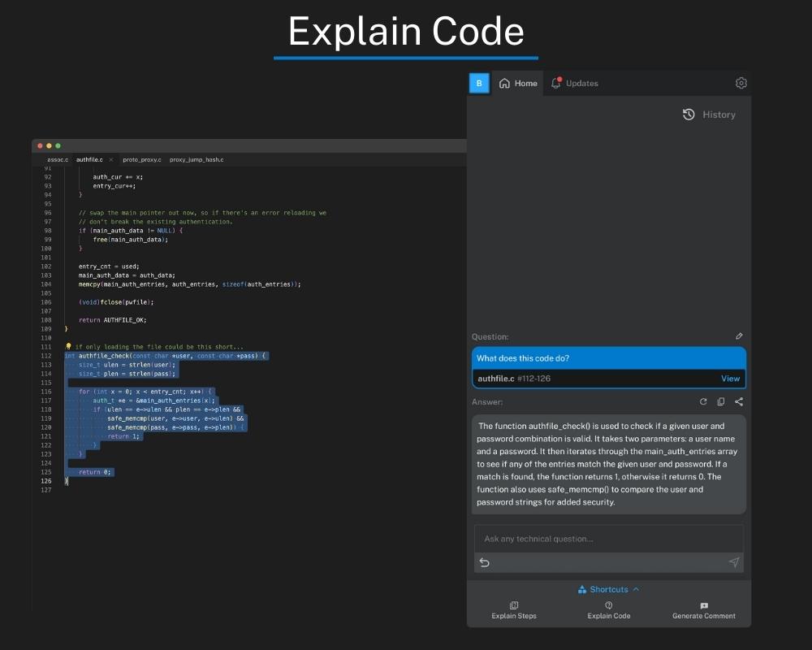
Task: Click the 'int authfile_check(' function signature line
Action: coord(165,356)
